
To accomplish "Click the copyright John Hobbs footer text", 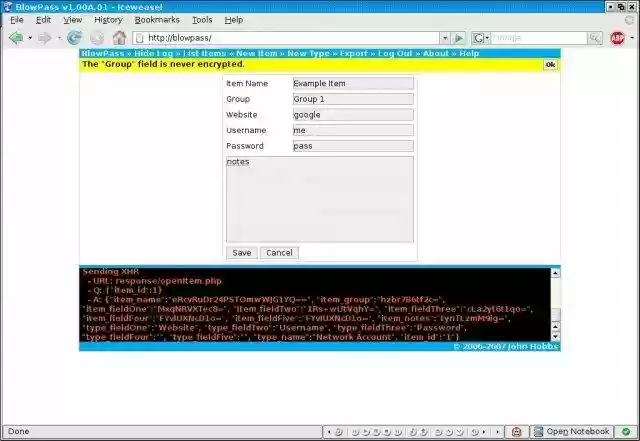I will point(506,347).
